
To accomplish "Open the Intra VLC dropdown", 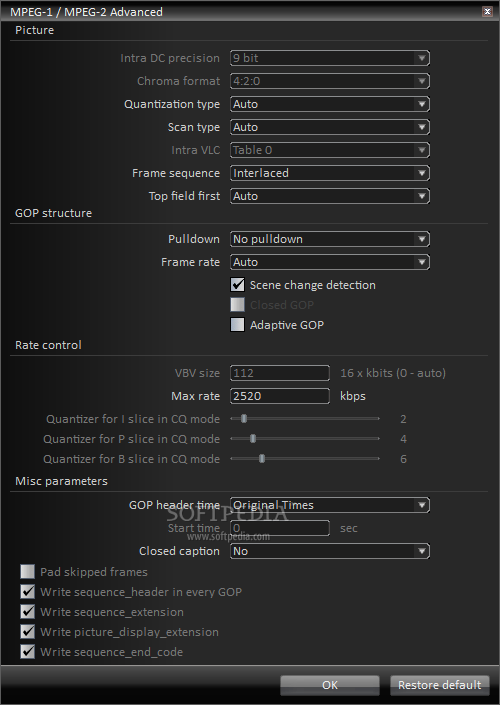I will [330, 150].
